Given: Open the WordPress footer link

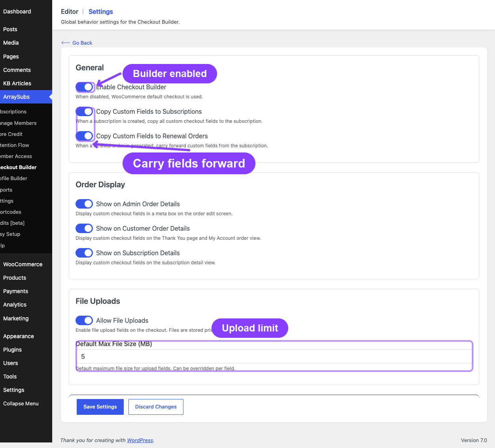Looking at the screenshot, I should [140, 440].
